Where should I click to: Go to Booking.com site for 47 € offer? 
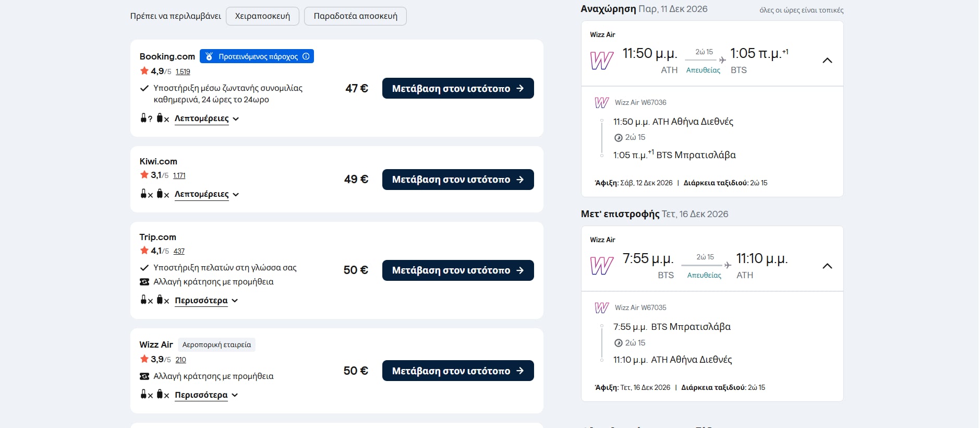pyautogui.click(x=458, y=88)
